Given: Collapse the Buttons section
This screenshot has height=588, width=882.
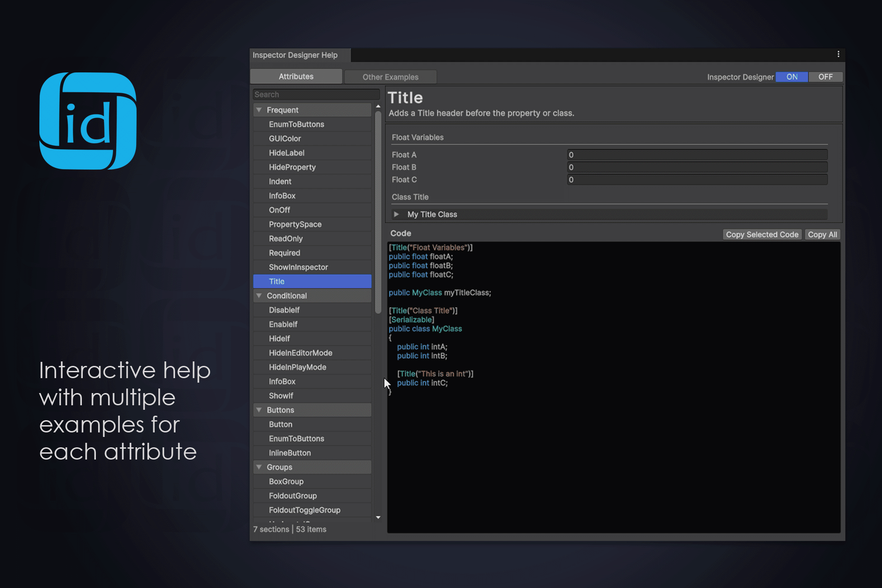Looking at the screenshot, I should 259,410.
